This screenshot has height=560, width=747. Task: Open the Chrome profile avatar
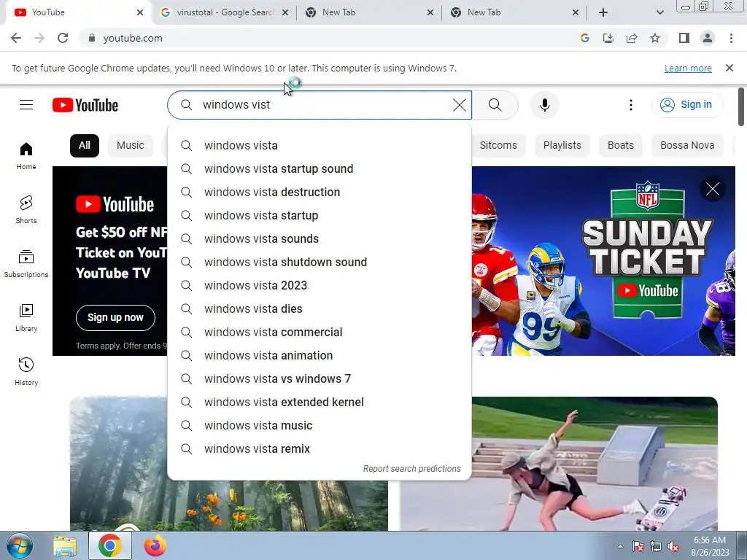[x=708, y=38]
